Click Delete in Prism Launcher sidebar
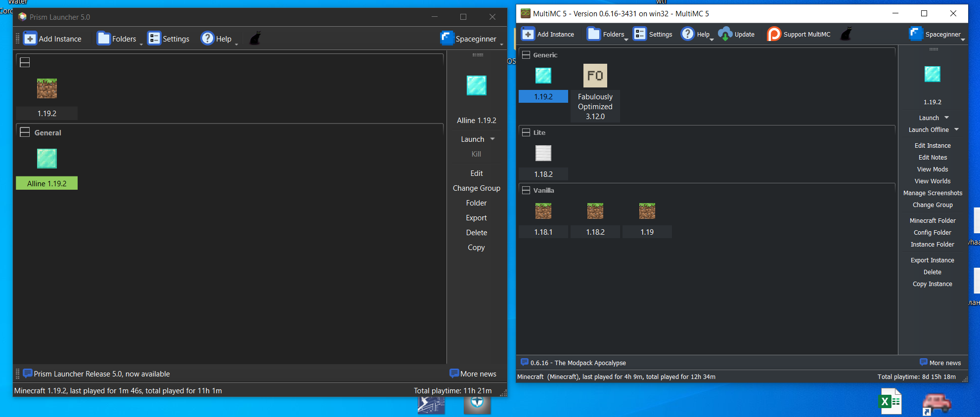This screenshot has width=980, height=417. coord(477,233)
